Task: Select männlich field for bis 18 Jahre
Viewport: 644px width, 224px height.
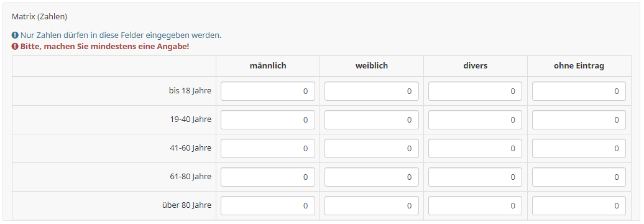Action: [268, 91]
